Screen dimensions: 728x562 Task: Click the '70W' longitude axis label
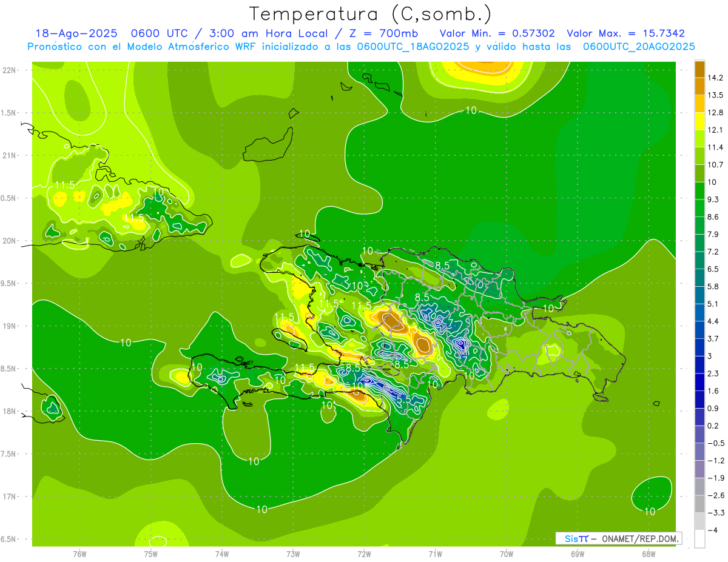pos(507,554)
